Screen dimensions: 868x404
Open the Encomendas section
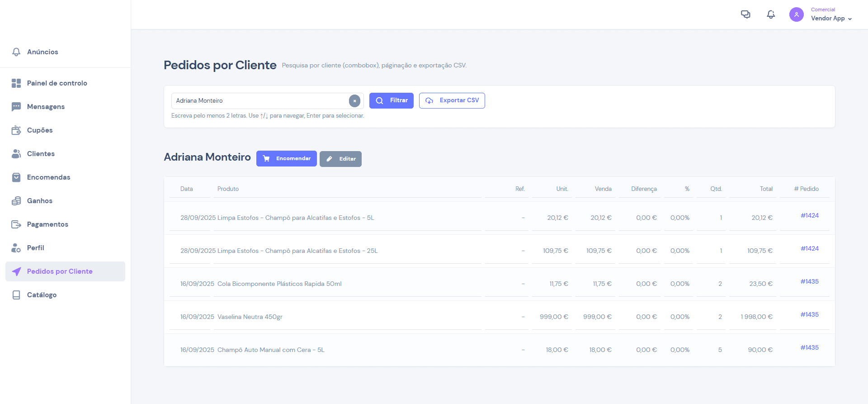tap(48, 177)
